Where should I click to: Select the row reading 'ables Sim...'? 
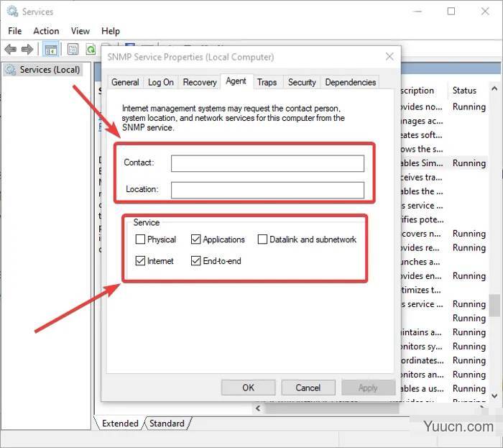pyautogui.click(x=444, y=163)
